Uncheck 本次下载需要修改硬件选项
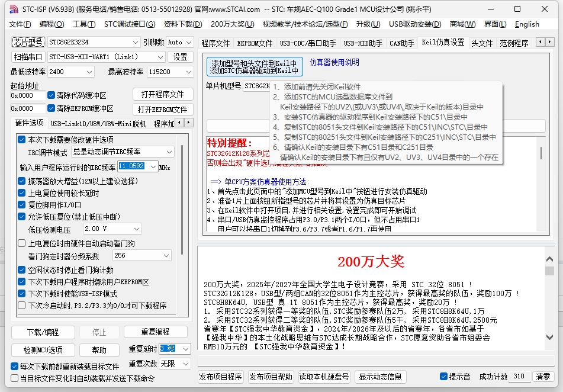The image size is (563, 392). [22, 139]
